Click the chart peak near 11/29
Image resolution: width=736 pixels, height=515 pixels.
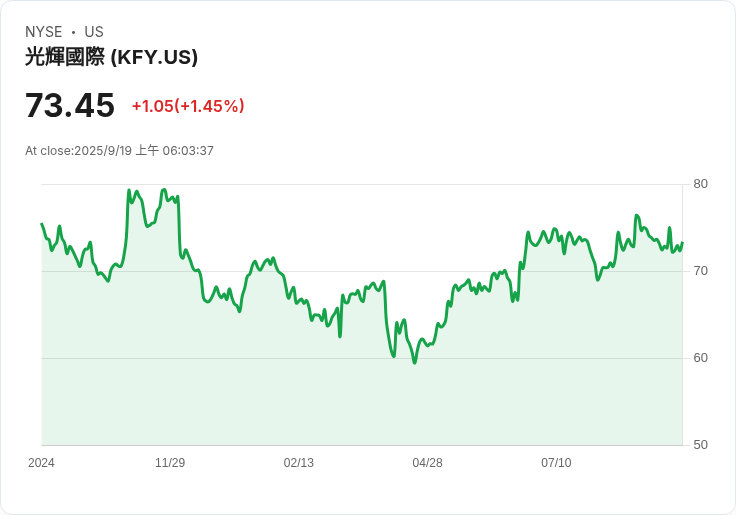tap(164, 190)
